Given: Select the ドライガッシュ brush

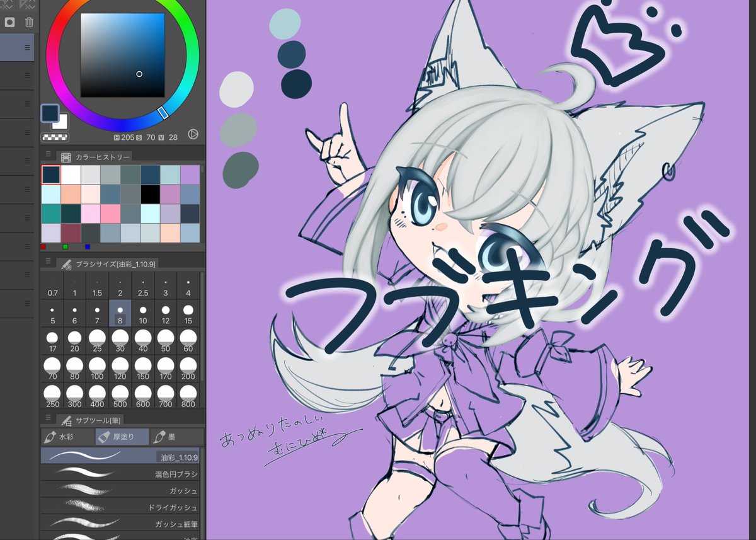Looking at the screenshot, I should click(120, 507).
